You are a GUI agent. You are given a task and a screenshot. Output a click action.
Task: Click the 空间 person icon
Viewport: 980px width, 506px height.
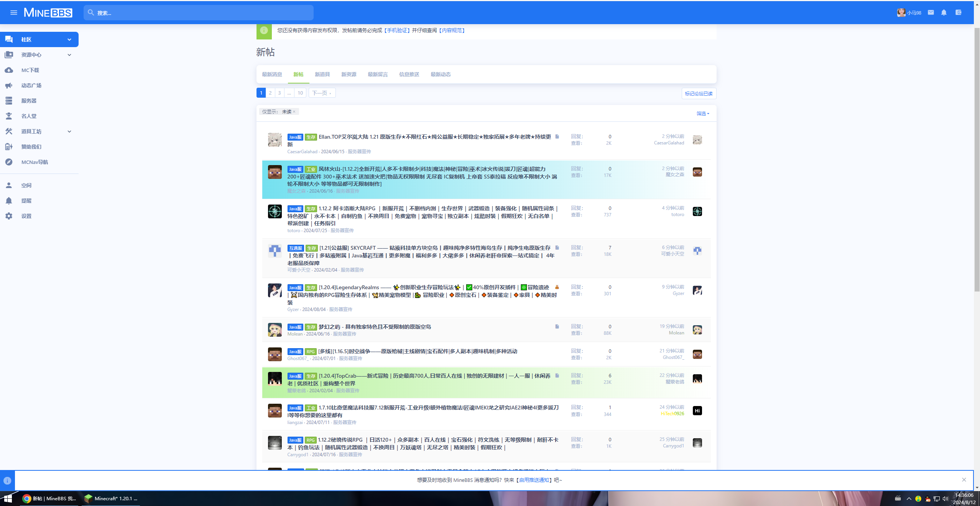tap(9, 185)
